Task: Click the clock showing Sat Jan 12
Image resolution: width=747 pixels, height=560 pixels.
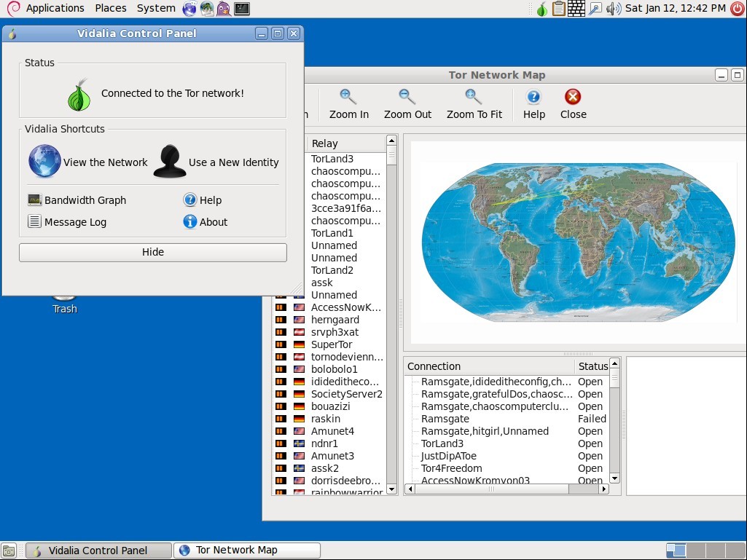Action: click(x=675, y=8)
